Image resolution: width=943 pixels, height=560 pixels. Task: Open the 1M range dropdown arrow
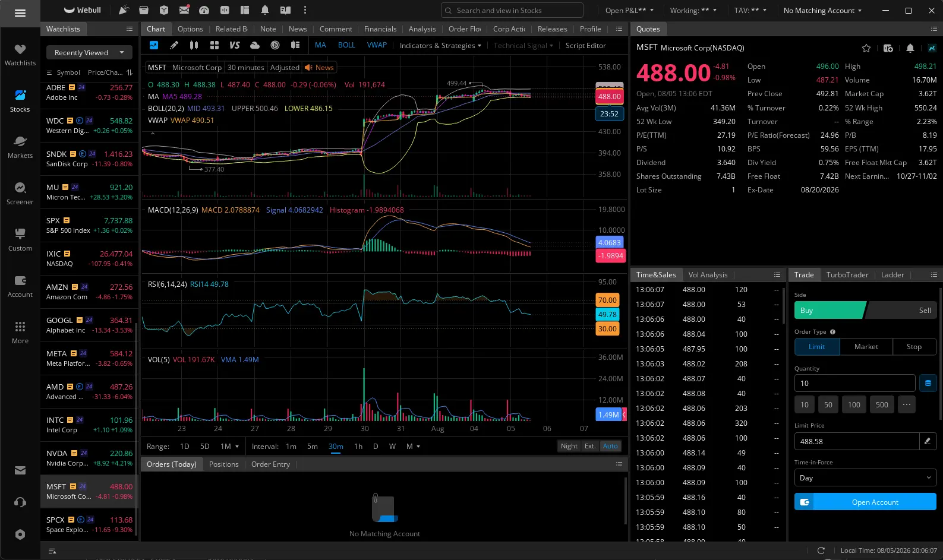pyautogui.click(x=237, y=447)
